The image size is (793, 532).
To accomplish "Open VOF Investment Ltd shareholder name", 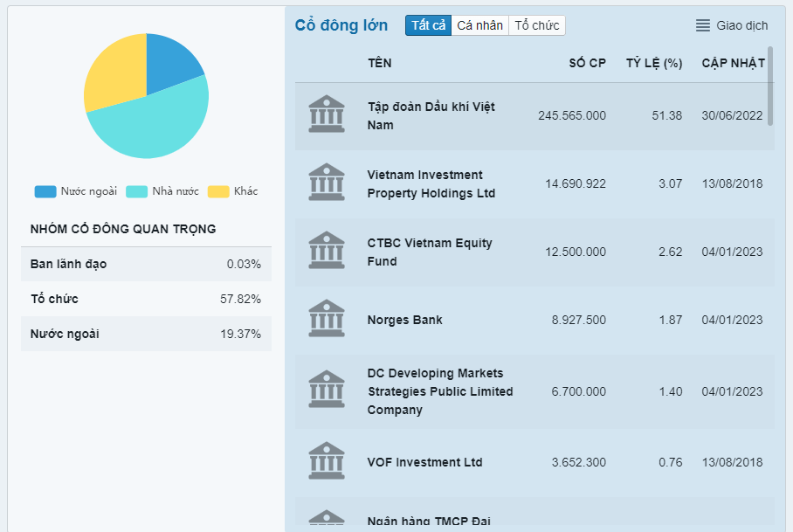I will pyautogui.click(x=424, y=462).
